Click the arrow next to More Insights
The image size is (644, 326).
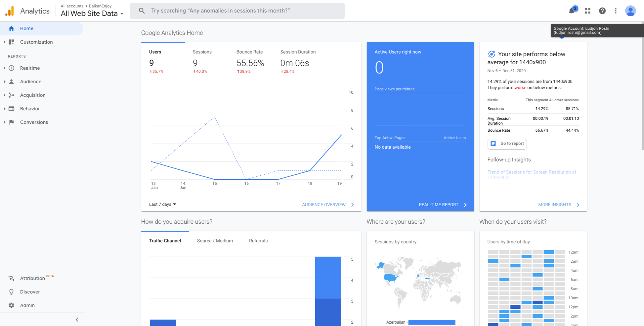coord(578,205)
